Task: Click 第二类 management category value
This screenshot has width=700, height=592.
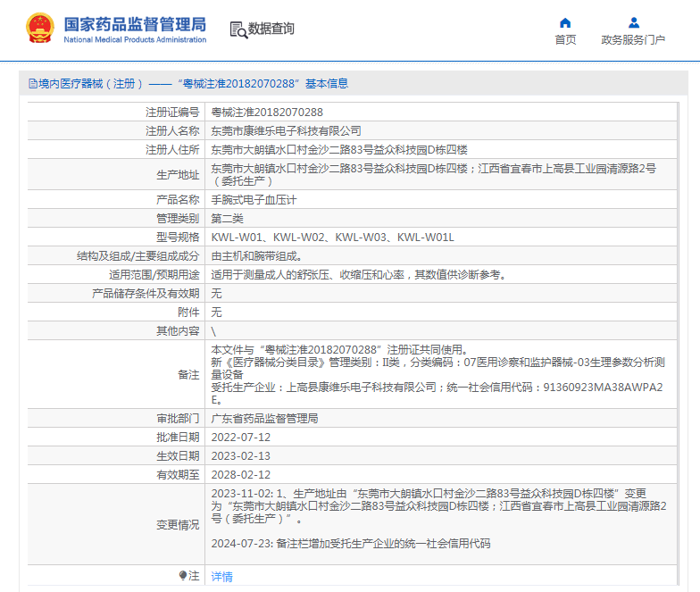Action: coord(227,218)
